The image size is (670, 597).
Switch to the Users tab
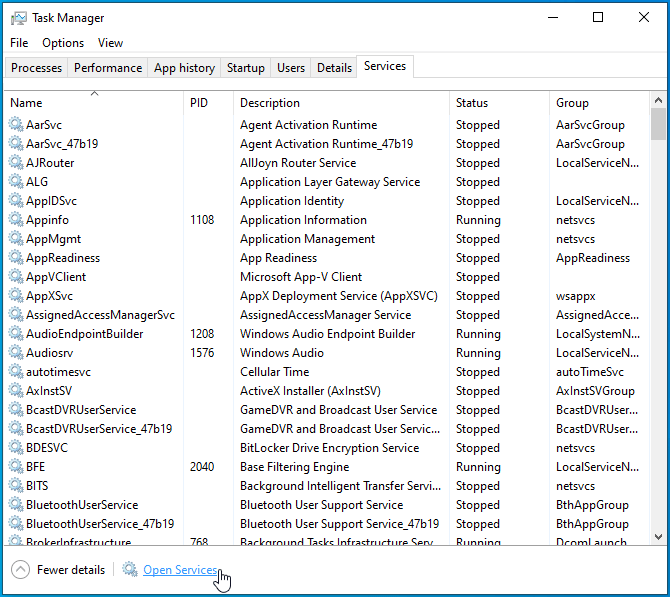point(291,68)
